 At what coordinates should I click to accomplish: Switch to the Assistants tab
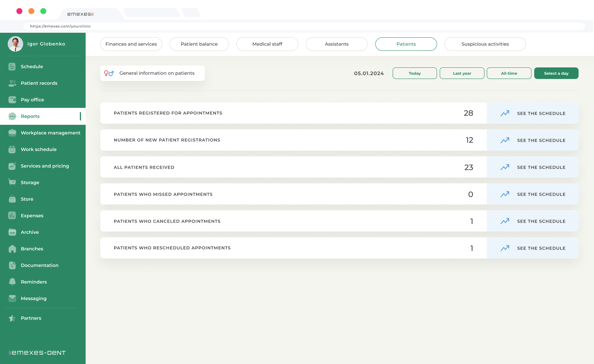tap(337, 44)
